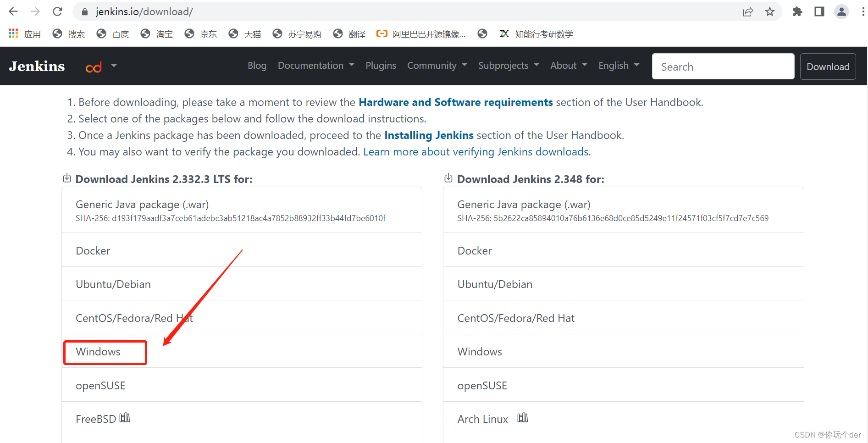
Task: Expand the About dropdown
Action: (x=569, y=66)
